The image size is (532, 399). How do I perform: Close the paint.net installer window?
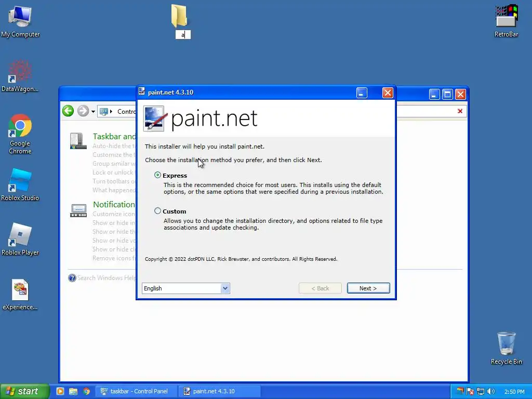[388, 92]
